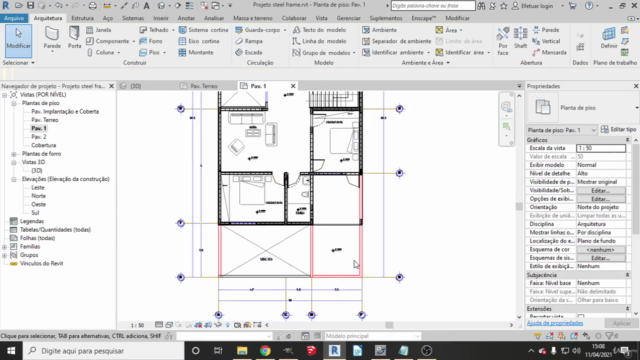640x360 pixels.
Task: Click Editar button for Visibilidade/Sobreposição
Action: (x=600, y=191)
